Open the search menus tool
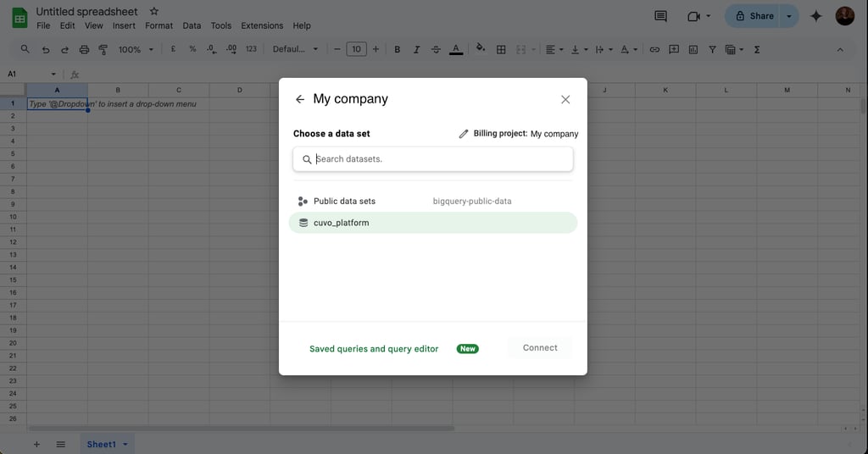 [x=25, y=49]
